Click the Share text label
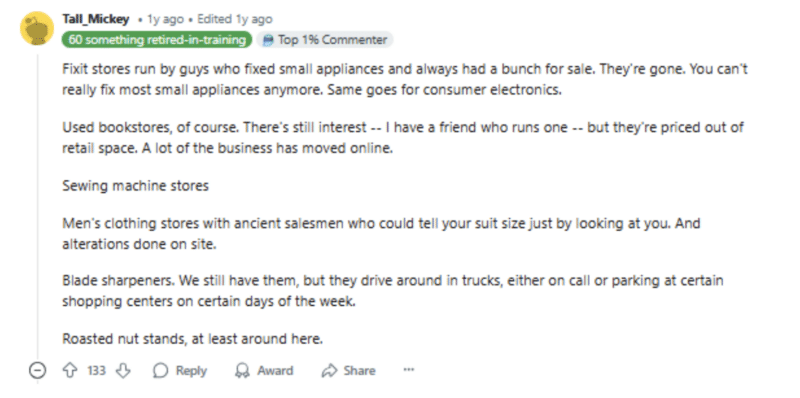 coord(359,370)
